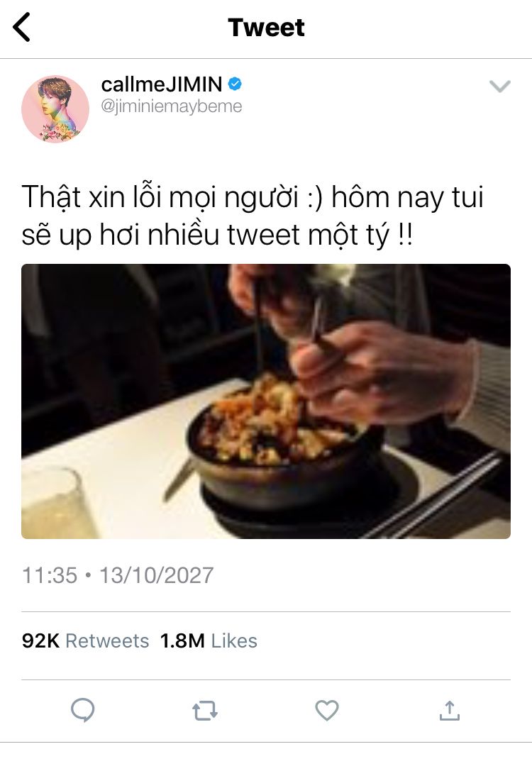
Task: Tap the Vietnamese tweet text
Action: coord(253,216)
